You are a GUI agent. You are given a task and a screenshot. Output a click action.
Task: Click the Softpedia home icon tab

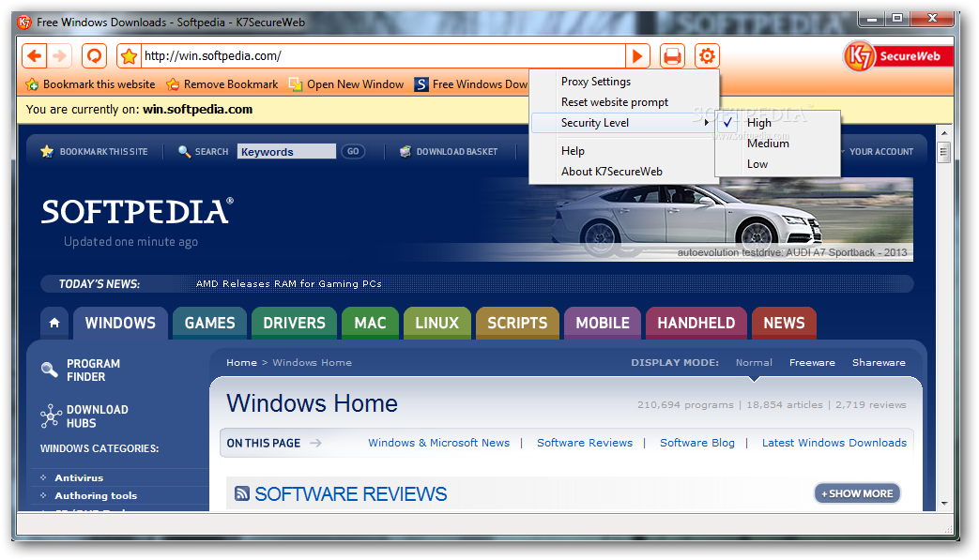coord(54,323)
